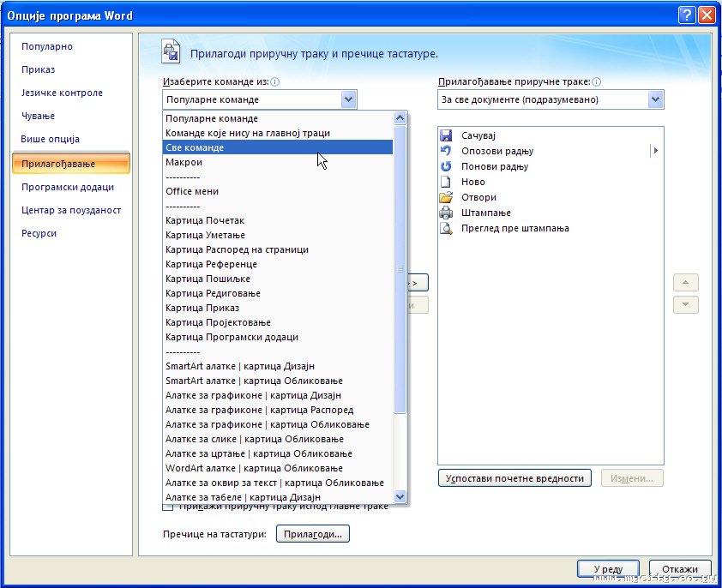Choose Картица Распоред на страници entry

pos(278,249)
